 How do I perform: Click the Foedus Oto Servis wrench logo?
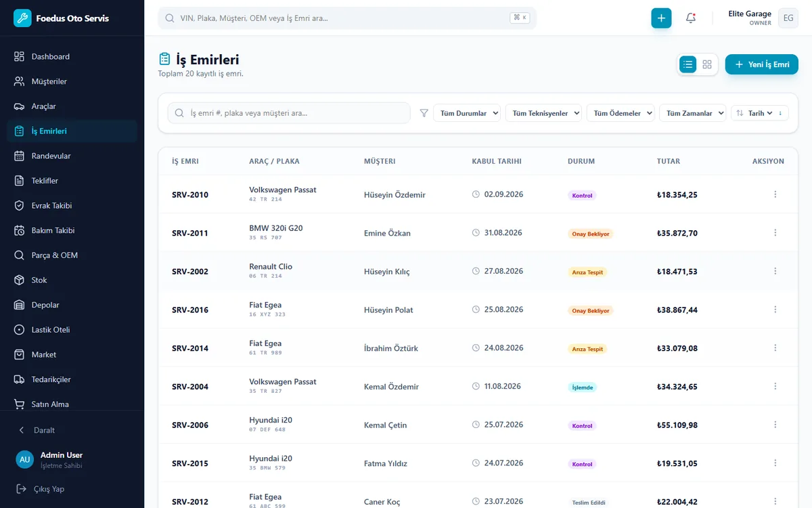click(x=22, y=18)
